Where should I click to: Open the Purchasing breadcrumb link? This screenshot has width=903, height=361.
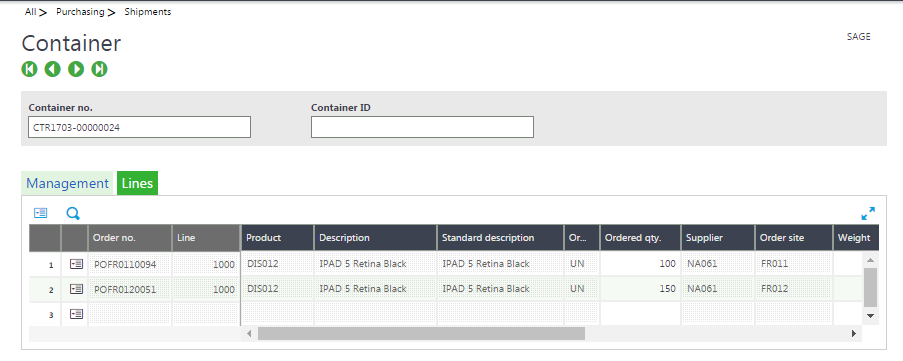point(80,12)
